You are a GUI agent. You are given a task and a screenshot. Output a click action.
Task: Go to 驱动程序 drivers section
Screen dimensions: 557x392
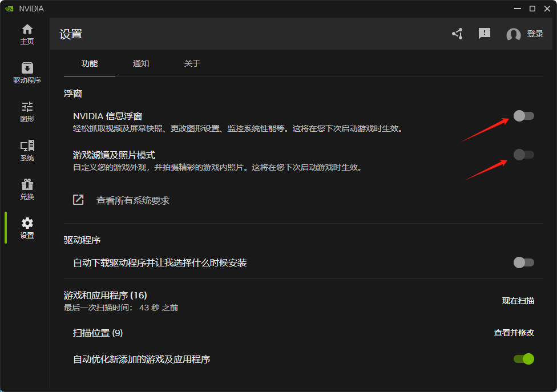click(27, 68)
